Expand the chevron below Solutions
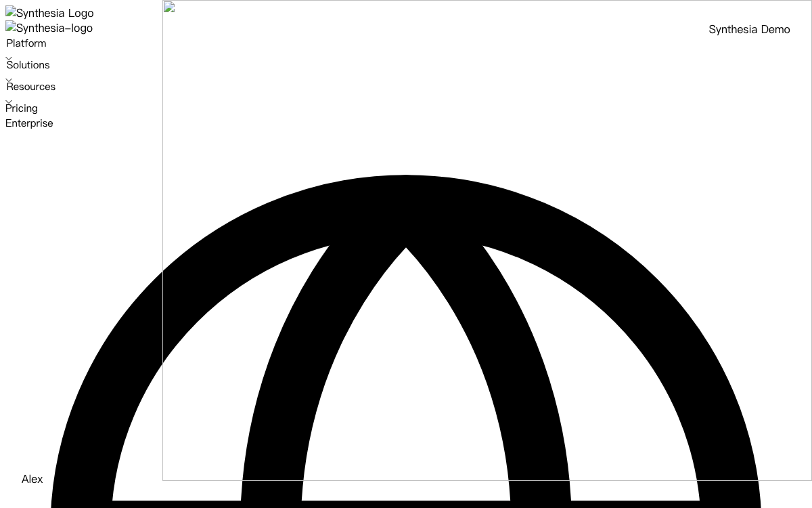The height and width of the screenshot is (508, 812). tap(9, 80)
